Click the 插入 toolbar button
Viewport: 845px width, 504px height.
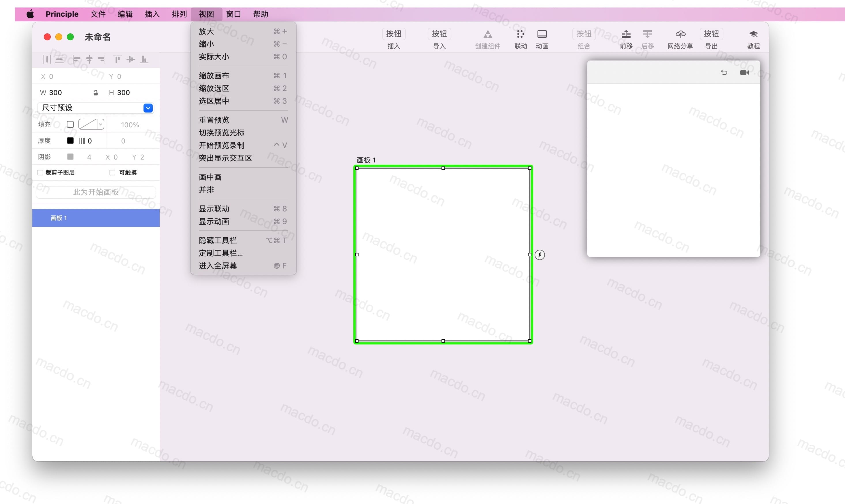pyautogui.click(x=394, y=34)
